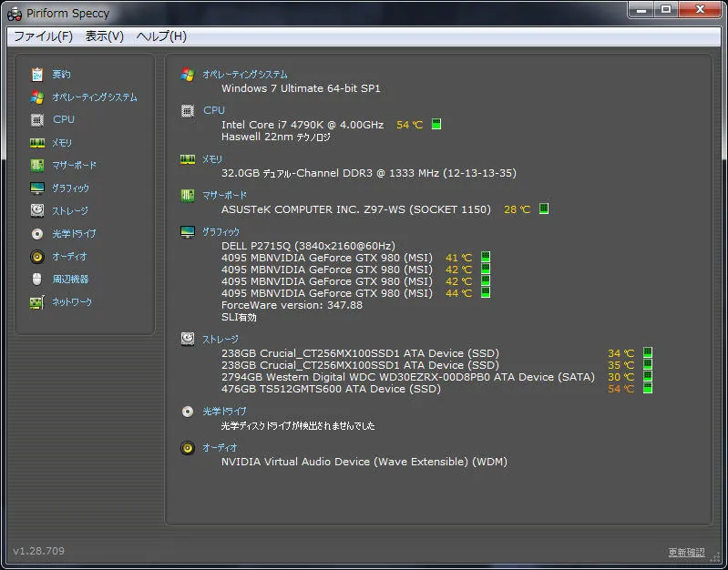Maximize the Piriform Speccy window

(x=666, y=9)
